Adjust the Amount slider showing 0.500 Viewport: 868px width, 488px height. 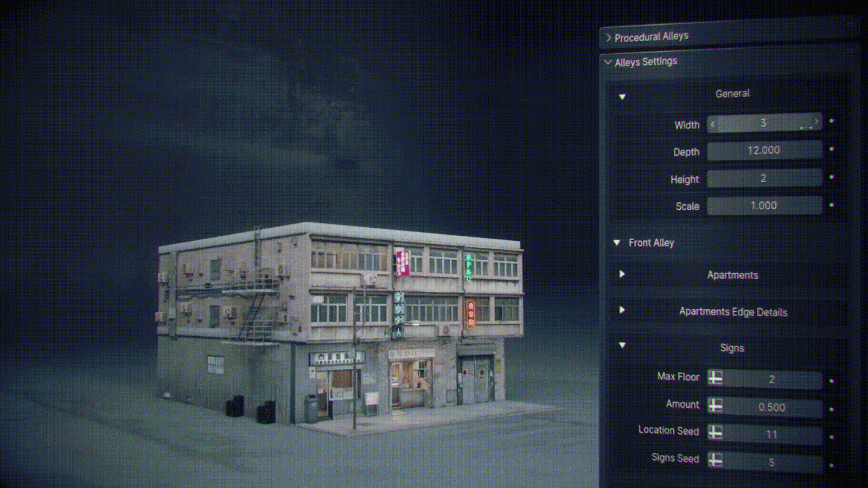coord(773,407)
